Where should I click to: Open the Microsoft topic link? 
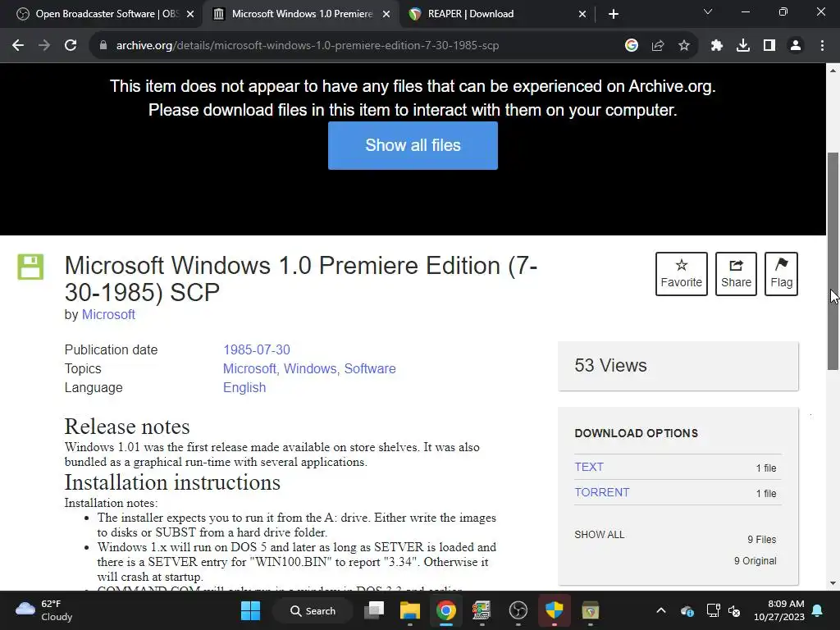(249, 368)
